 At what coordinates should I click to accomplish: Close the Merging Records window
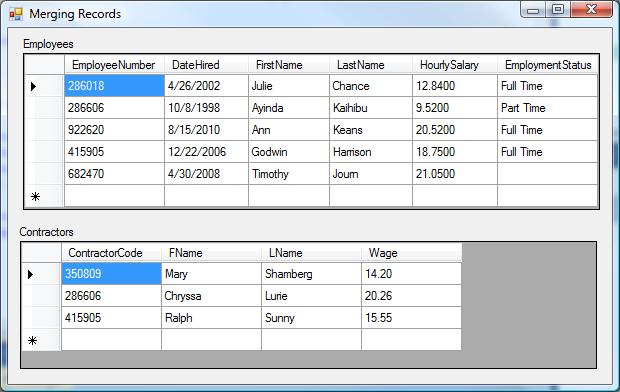[x=591, y=9]
